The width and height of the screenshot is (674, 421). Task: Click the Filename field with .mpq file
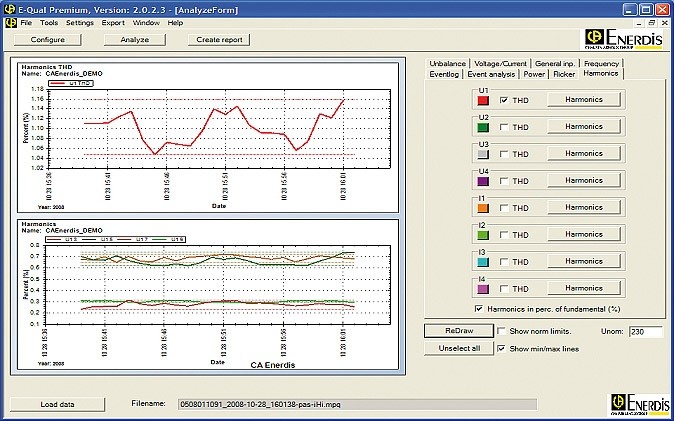(x=357, y=404)
